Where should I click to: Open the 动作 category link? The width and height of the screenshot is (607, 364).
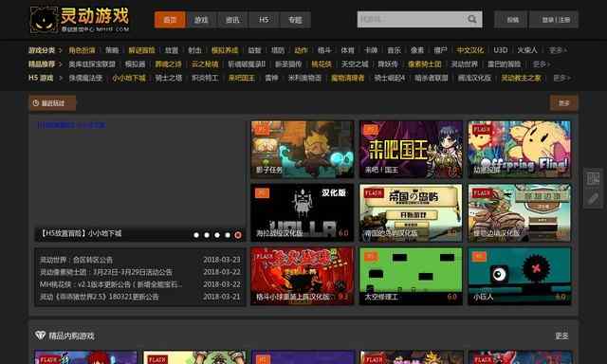(301, 50)
